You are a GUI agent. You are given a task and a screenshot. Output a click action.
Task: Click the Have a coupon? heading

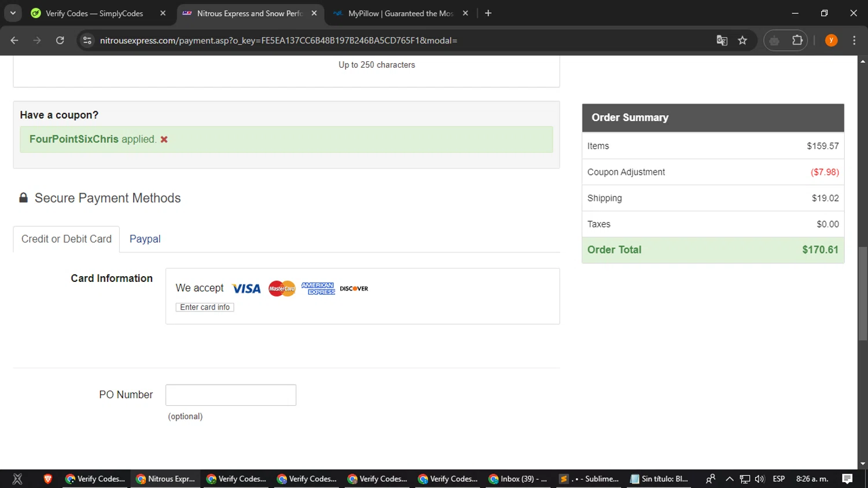click(x=59, y=115)
